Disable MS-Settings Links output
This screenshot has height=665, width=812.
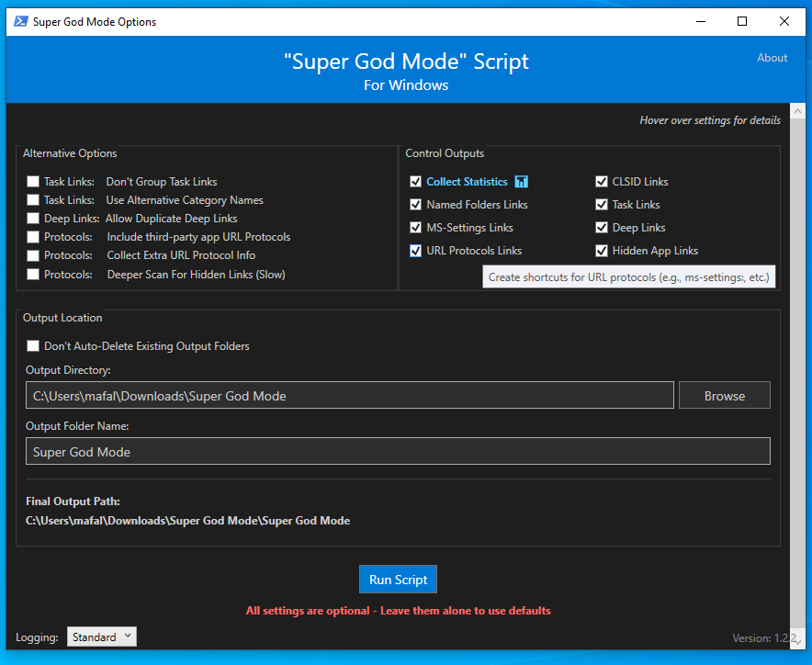415,228
